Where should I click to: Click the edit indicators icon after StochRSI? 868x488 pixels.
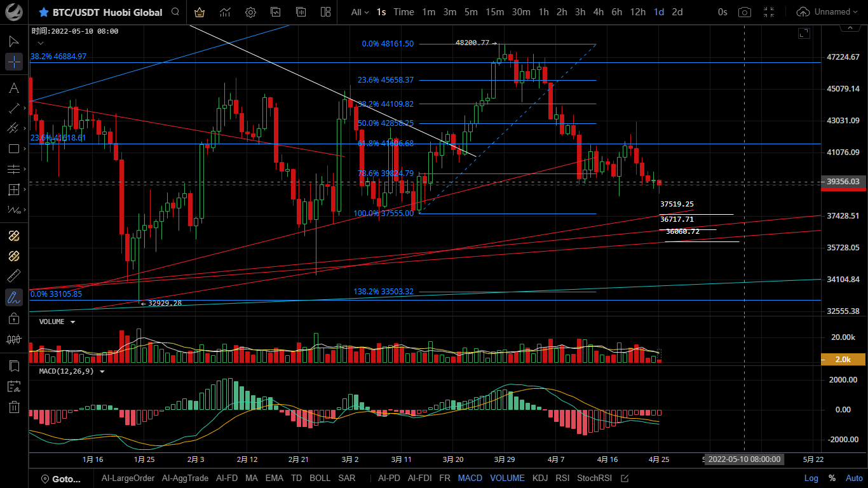coord(625,478)
